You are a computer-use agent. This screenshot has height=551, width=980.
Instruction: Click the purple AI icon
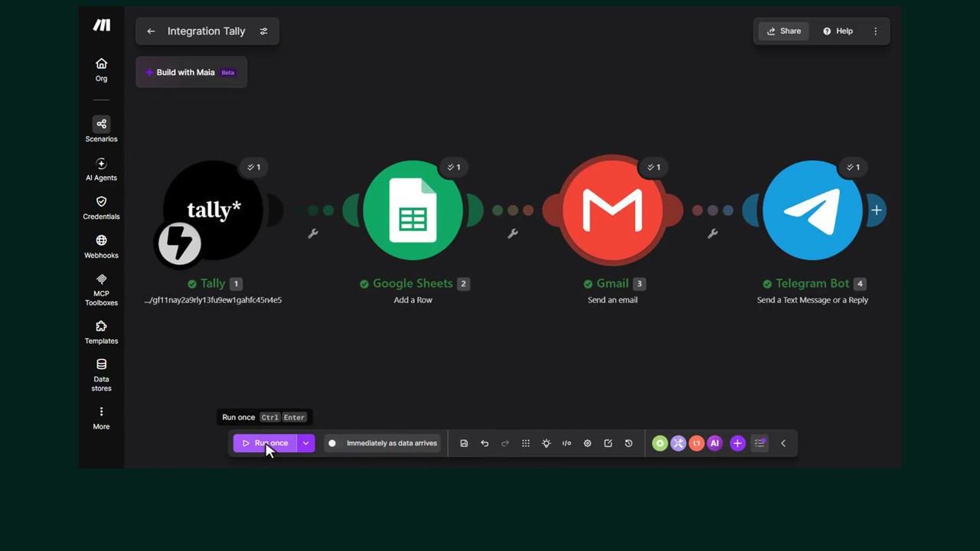715,443
